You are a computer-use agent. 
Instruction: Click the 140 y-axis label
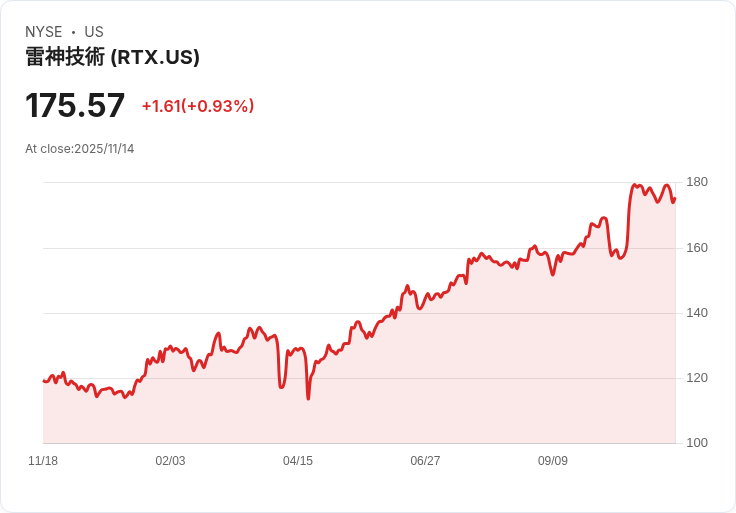click(697, 313)
